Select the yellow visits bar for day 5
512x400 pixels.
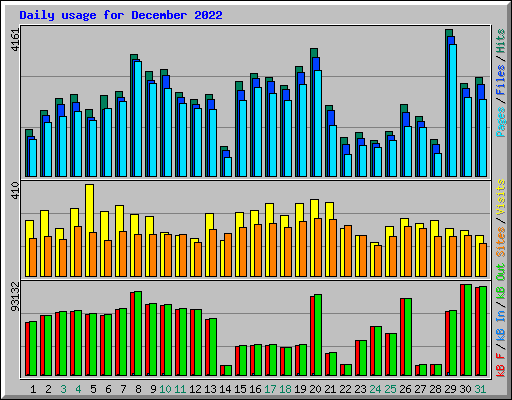[89, 230]
